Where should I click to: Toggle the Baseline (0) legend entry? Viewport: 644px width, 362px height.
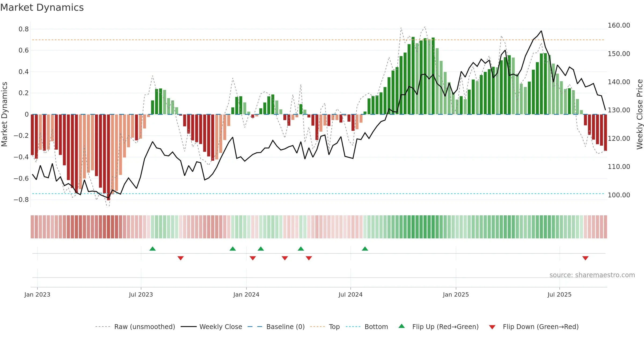tap(276, 327)
